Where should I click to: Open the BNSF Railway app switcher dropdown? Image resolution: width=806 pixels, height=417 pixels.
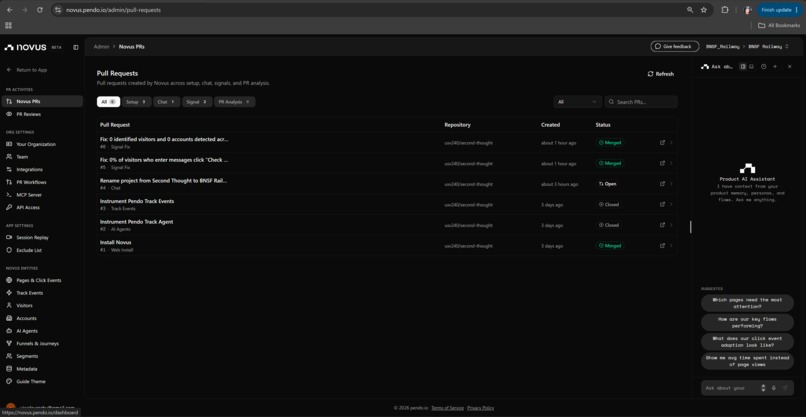pyautogui.click(x=768, y=46)
